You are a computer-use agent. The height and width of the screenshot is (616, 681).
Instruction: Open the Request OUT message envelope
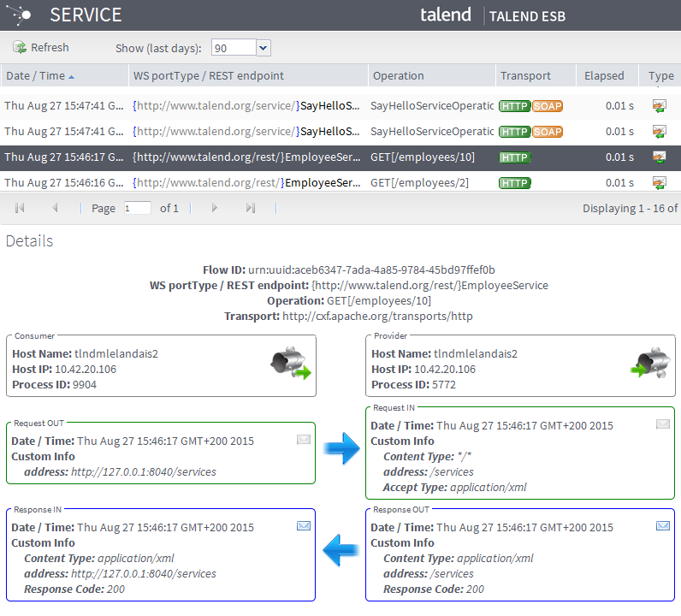pos(304,440)
